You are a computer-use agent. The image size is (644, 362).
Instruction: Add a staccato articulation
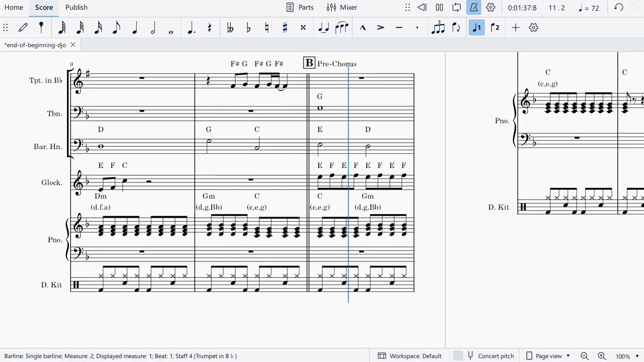[417, 28]
